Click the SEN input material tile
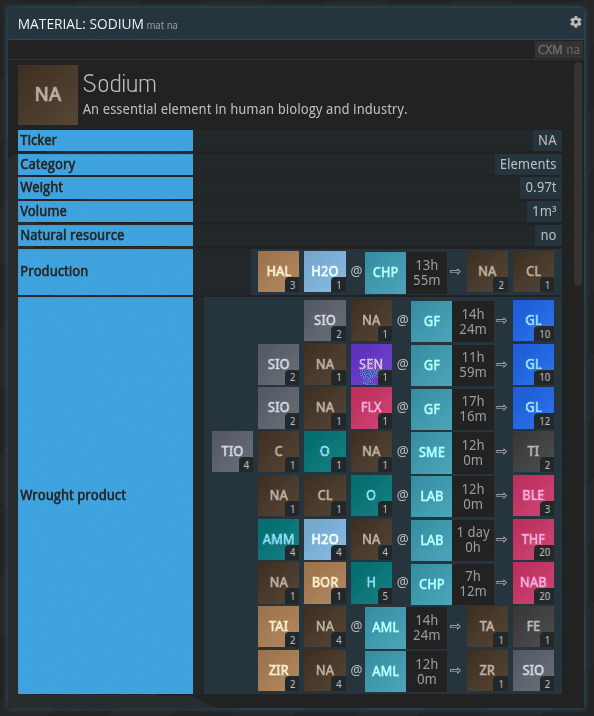This screenshot has height=716, width=594. click(x=371, y=364)
